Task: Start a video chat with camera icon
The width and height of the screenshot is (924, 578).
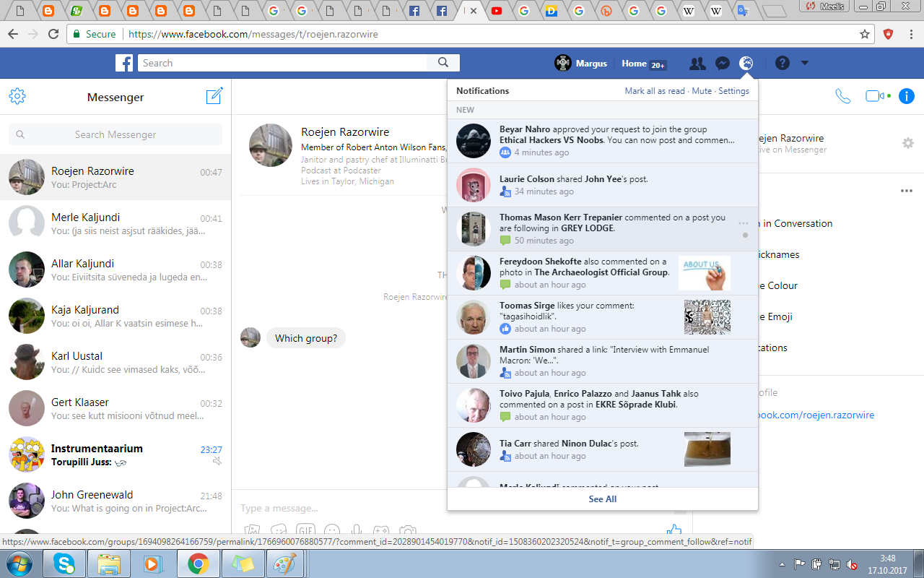Action: coord(875,96)
